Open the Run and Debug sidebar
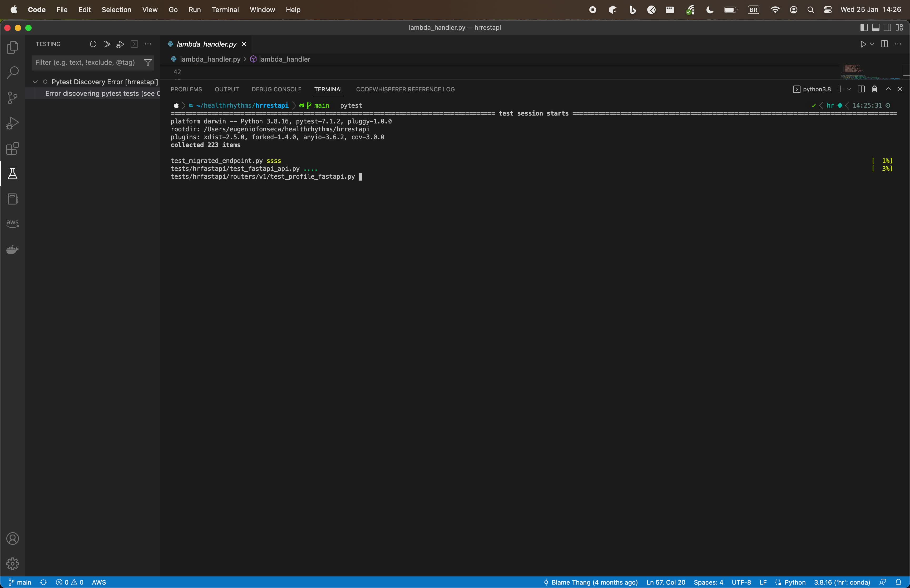Screen dimensions: 910x588 [x=12, y=123]
